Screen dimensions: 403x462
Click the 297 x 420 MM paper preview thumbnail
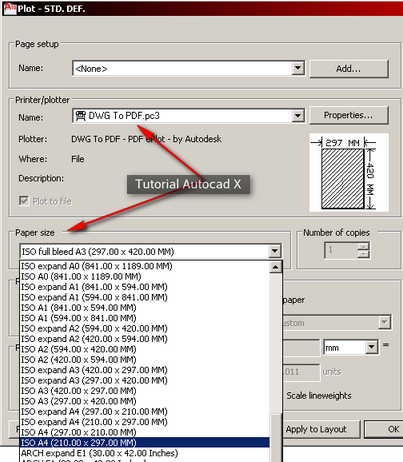click(349, 172)
